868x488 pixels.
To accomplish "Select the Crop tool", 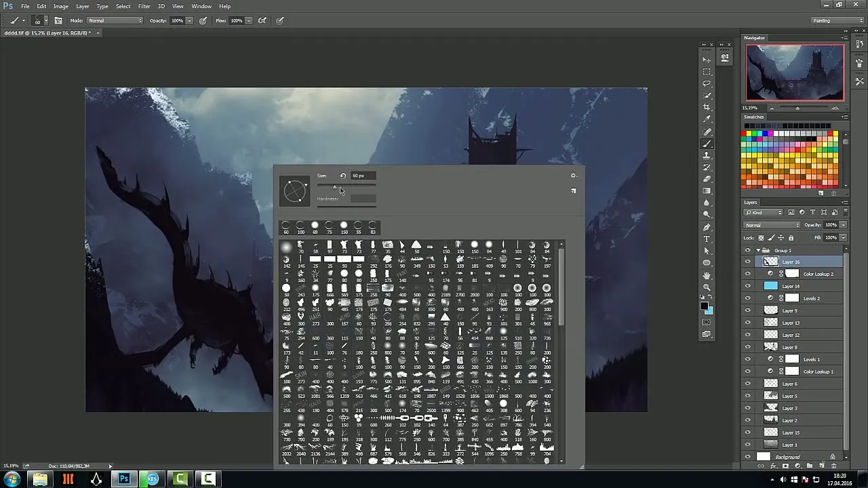I will 707,108.
